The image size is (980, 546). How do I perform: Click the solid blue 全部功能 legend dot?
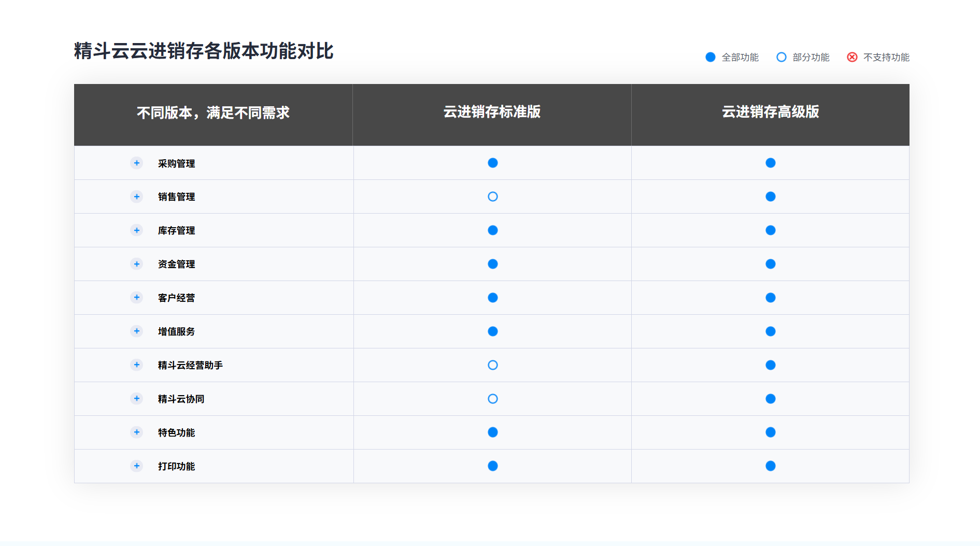click(x=711, y=57)
